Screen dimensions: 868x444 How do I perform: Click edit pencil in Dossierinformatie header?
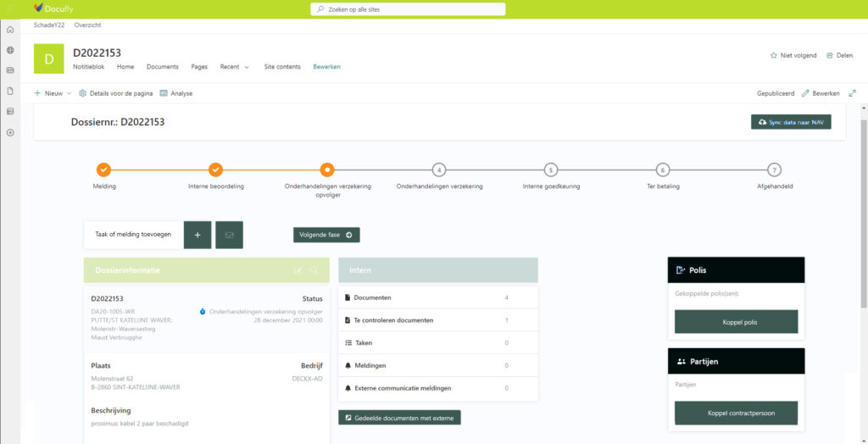click(x=298, y=270)
